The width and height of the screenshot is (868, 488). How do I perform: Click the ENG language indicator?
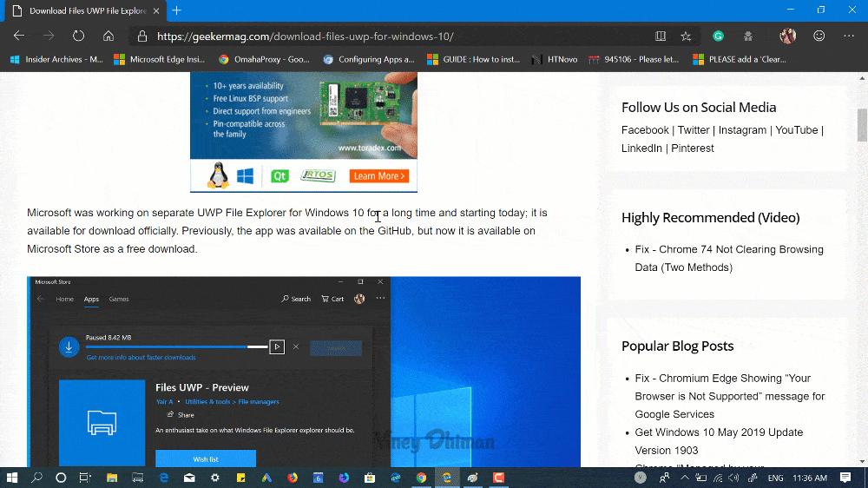(775, 478)
